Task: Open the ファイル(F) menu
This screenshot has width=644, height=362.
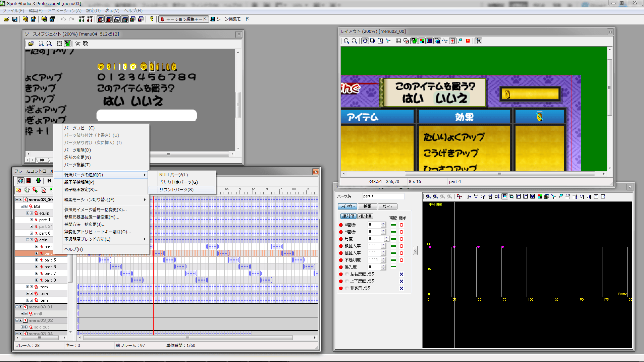Action: point(13,11)
